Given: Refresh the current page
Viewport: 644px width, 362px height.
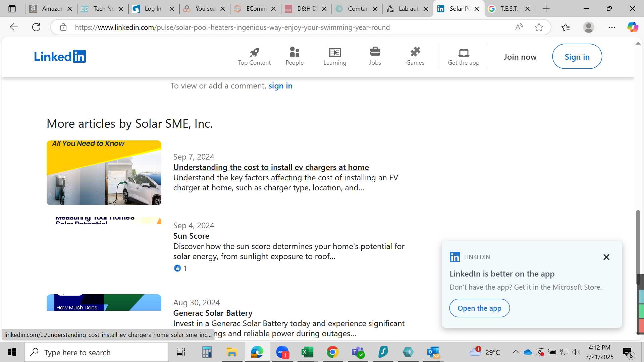Looking at the screenshot, I should (x=36, y=27).
